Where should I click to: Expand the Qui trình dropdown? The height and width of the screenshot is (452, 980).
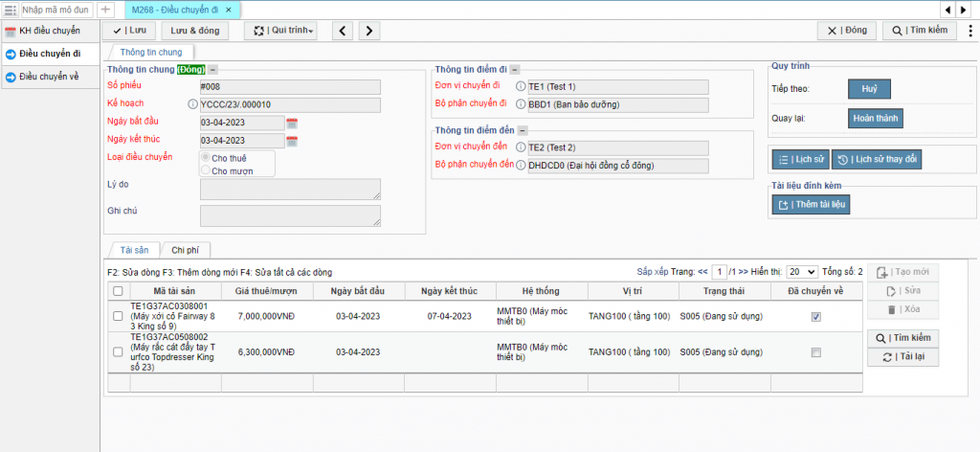click(280, 31)
